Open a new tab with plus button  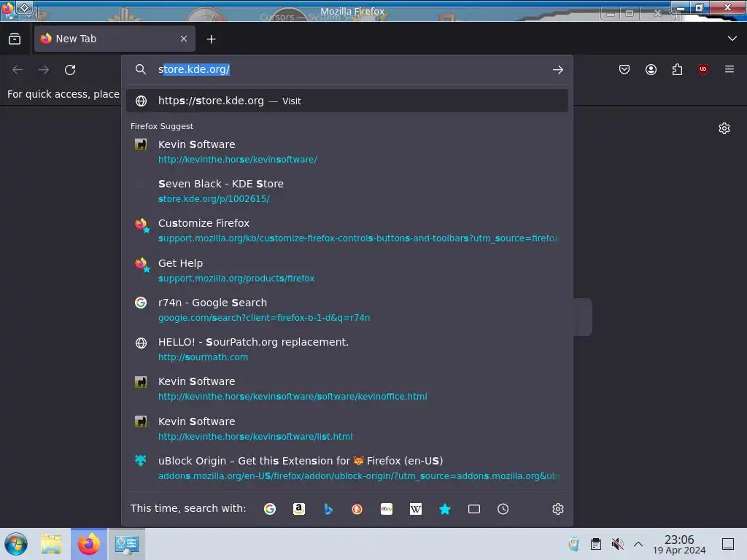coord(211,39)
